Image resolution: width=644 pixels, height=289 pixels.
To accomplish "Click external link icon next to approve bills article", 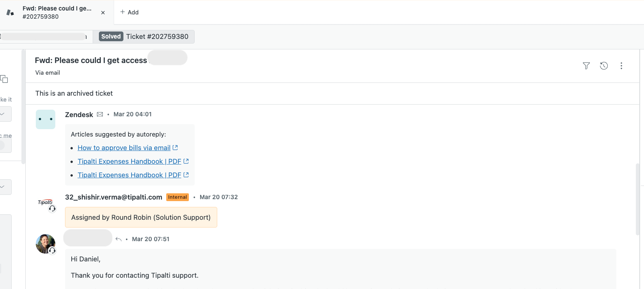I will click(x=175, y=148).
